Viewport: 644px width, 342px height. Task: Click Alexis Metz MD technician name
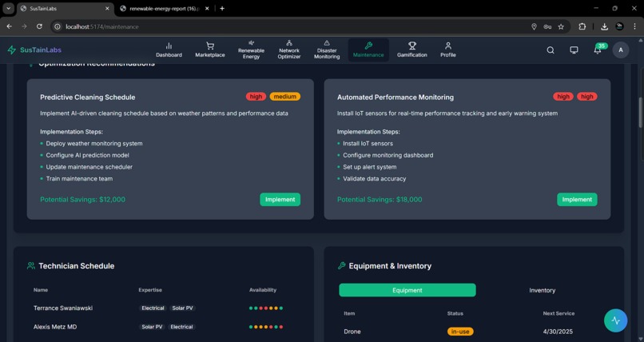[x=55, y=327]
